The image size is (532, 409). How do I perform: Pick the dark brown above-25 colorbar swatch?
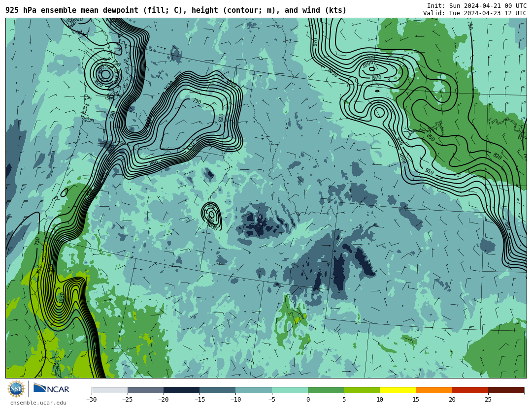(506, 390)
